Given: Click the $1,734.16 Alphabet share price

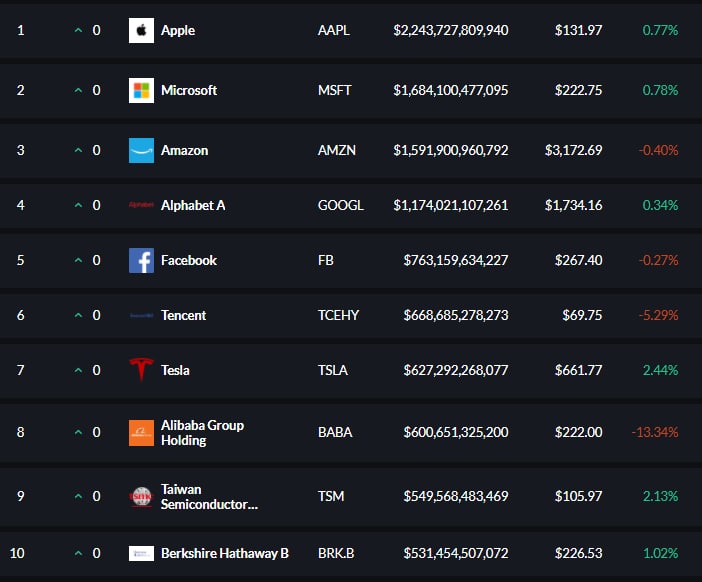Looking at the screenshot, I should (x=574, y=205).
